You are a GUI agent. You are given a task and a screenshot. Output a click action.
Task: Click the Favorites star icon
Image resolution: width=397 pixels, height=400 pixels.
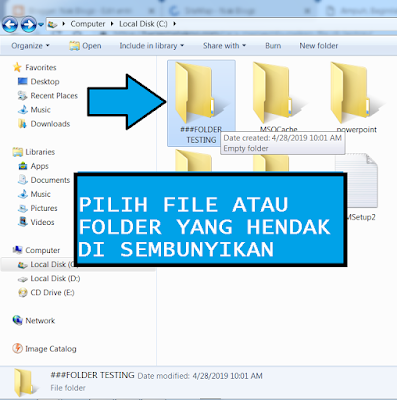click(x=17, y=67)
